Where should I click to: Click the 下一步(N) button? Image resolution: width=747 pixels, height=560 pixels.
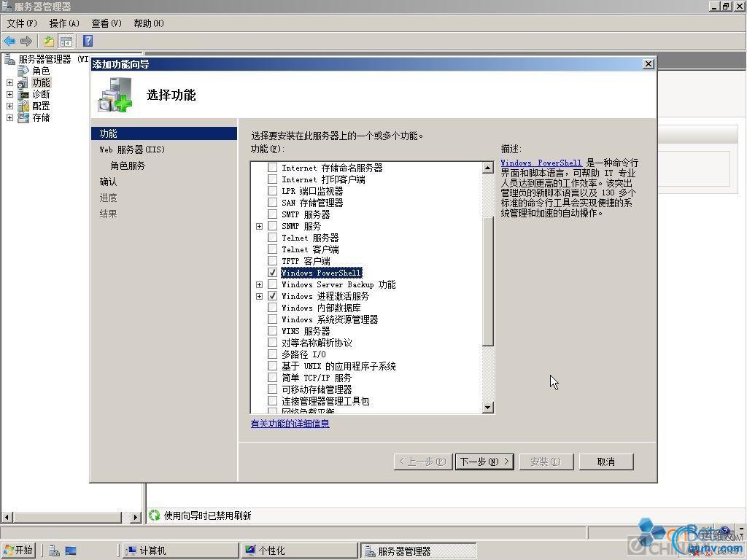coord(484,462)
